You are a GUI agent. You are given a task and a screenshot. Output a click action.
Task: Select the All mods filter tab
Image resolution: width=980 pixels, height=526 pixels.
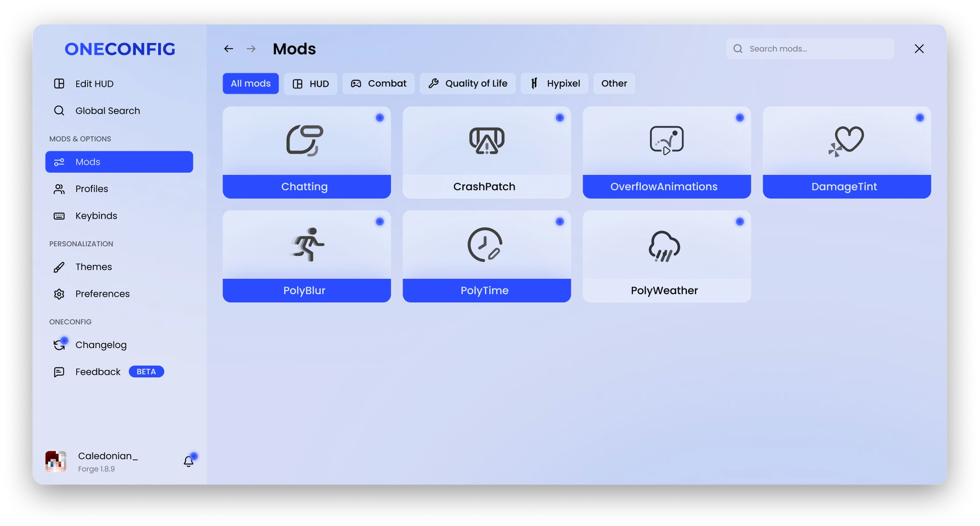(x=251, y=84)
